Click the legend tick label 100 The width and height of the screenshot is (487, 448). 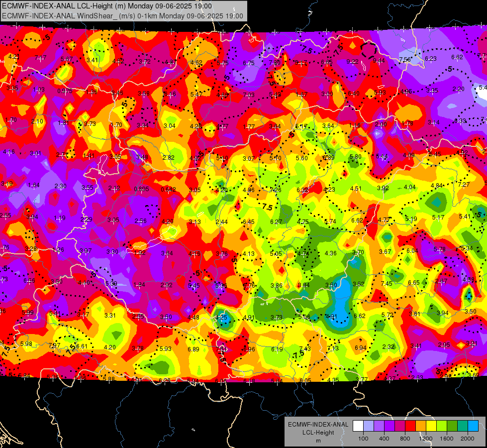(x=363, y=439)
